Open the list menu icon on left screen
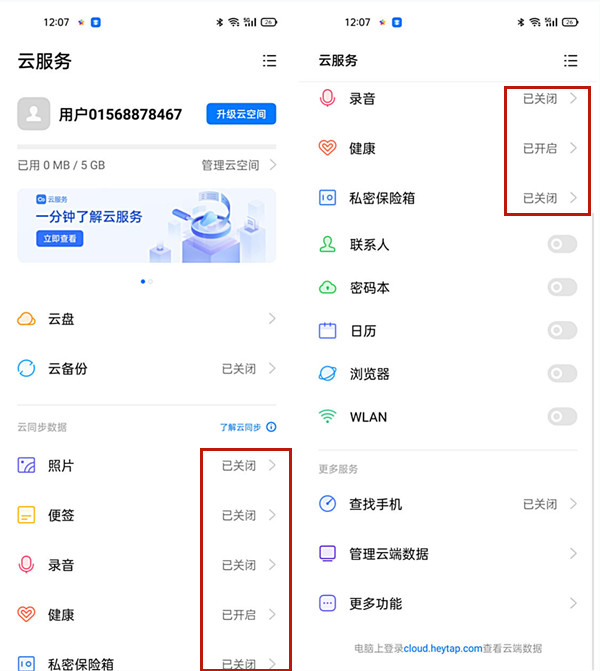The height and width of the screenshot is (671, 600). [269, 60]
